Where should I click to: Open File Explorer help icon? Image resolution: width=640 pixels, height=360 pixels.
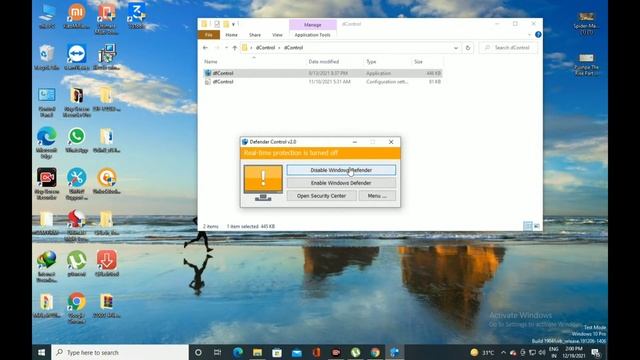538,35
